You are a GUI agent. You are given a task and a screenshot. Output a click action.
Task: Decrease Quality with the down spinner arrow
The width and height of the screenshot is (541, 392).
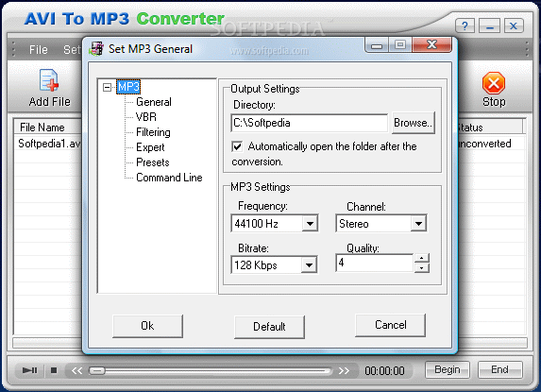tap(422, 267)
